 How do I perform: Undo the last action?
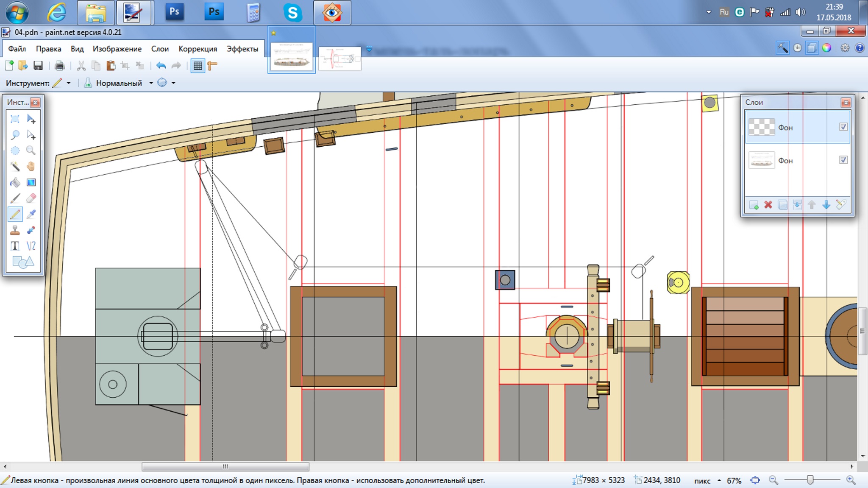pyautogui.click(x=161, y=65)
